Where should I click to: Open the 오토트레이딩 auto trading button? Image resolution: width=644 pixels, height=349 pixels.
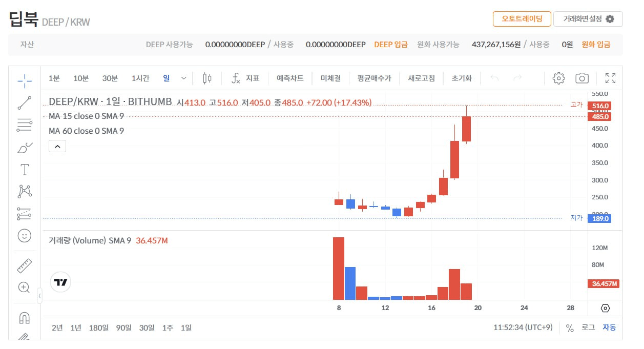[522, 19]
